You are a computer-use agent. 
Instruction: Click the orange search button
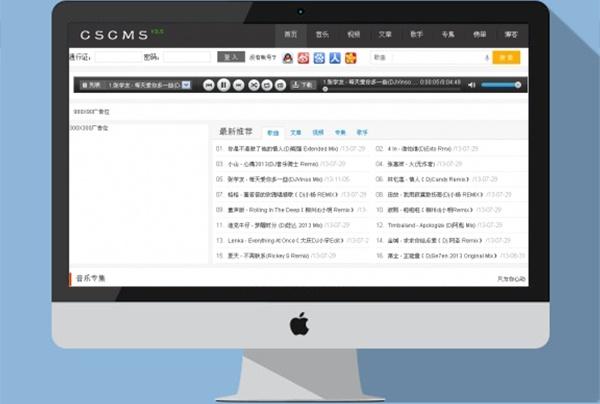tap(506, 58)
